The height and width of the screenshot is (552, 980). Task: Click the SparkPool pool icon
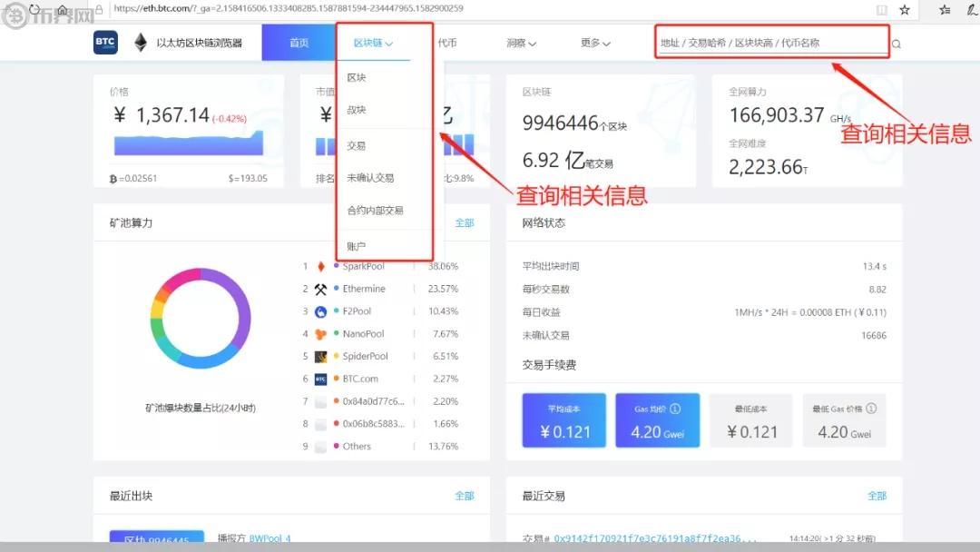pos(320,266)
